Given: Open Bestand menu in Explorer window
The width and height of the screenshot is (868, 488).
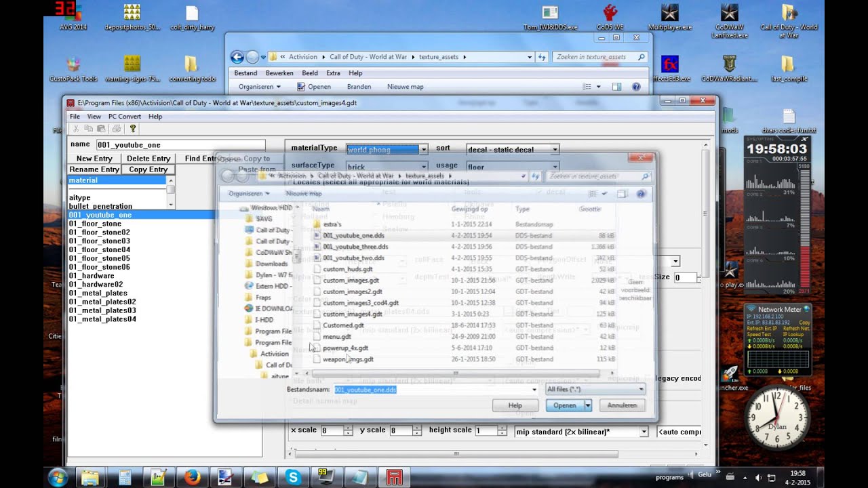Looking at the screenshot, I should 245,73.
